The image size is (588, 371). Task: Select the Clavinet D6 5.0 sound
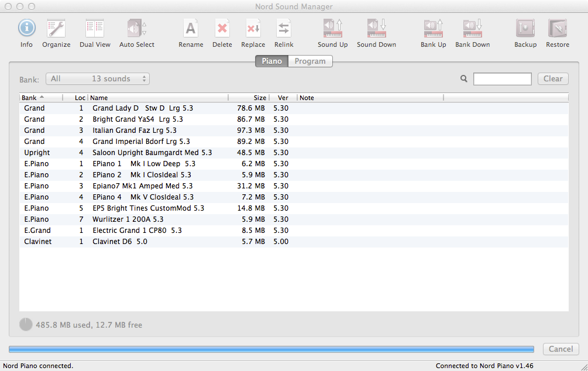point(294,242)
